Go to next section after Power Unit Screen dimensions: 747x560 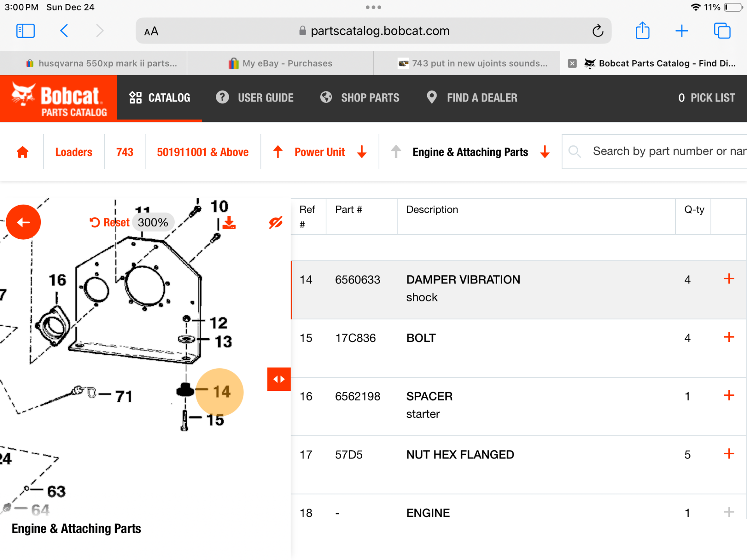click(362, 152)
